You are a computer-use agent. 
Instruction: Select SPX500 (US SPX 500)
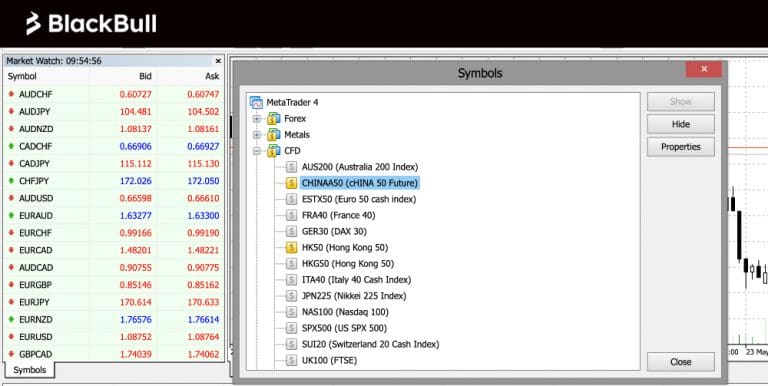344,328
